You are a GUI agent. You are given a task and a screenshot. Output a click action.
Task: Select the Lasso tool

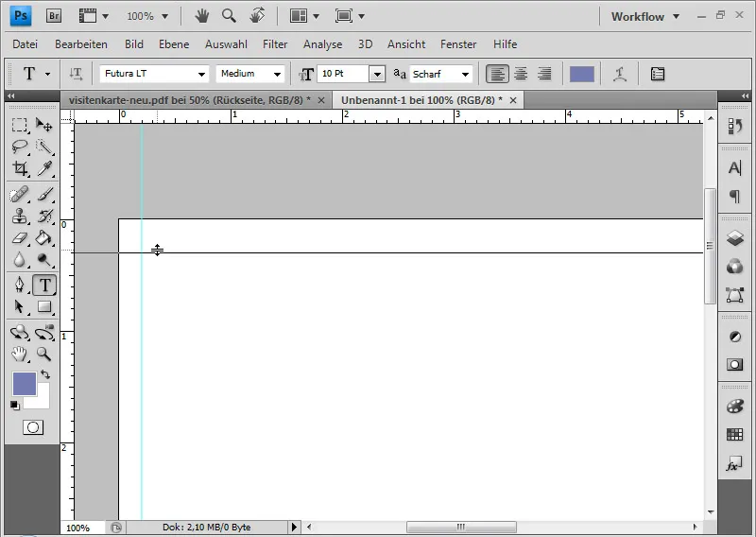pyautogui.click(x=19, y=147)
